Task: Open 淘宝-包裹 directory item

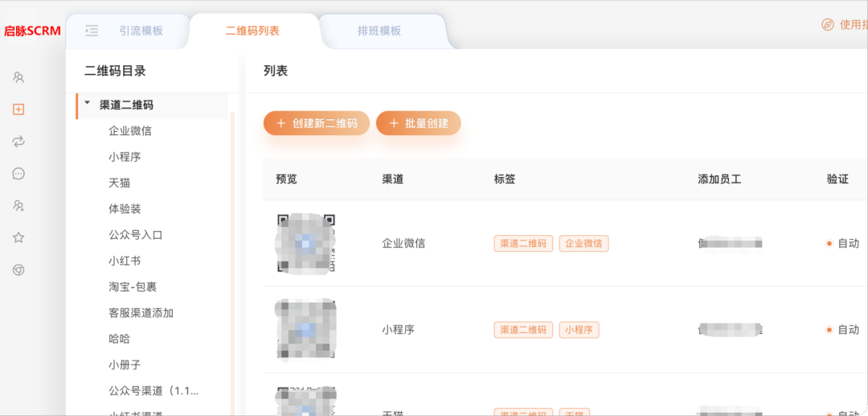Action: [x=133, y=286]
